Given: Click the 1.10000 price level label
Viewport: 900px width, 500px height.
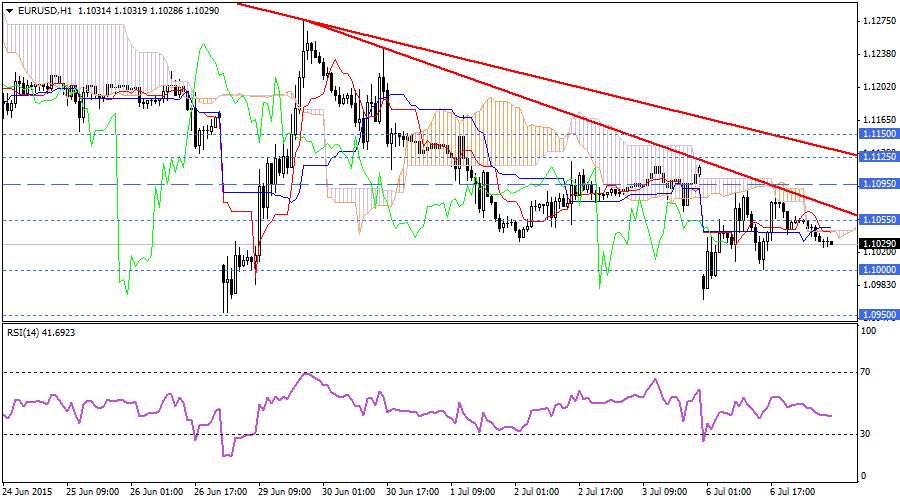Looking at the screenshot, I should click(877, 269).
